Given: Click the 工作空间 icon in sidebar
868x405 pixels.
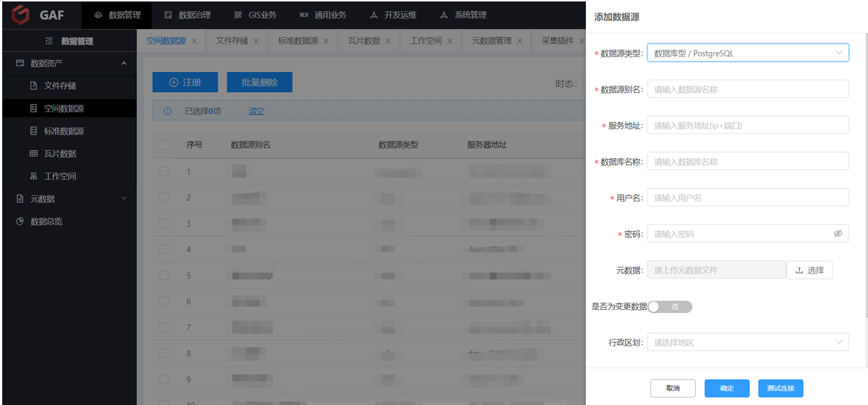Looking at the screenshot, I should (x=33, y=176).
